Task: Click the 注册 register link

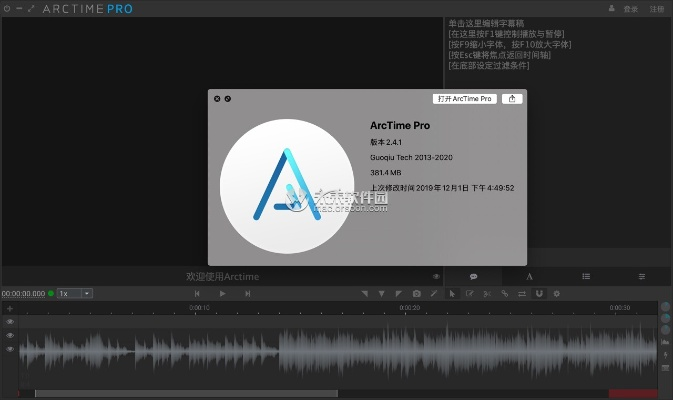Action: pos(657,9)
